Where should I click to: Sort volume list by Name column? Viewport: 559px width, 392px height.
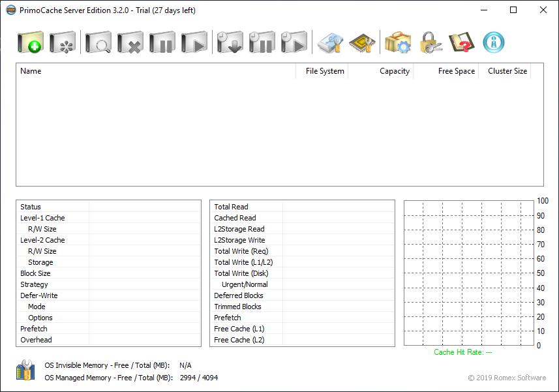(156, 71)
